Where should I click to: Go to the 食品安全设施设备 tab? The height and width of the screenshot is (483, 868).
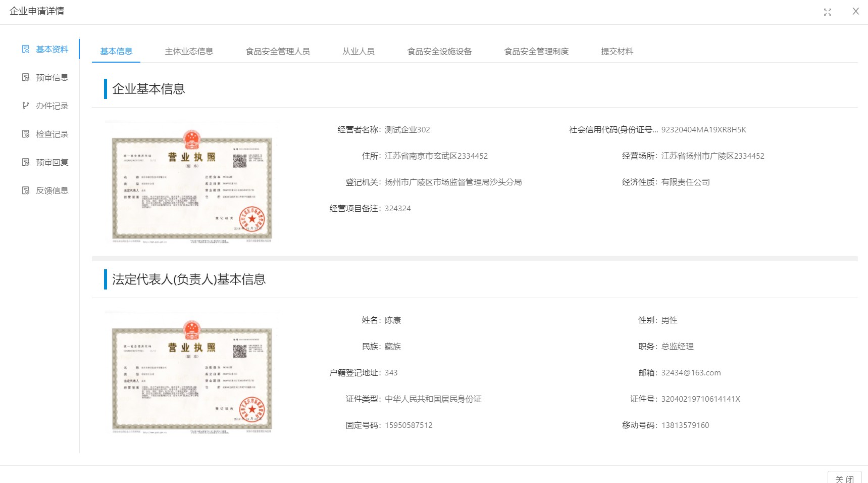coord(439,52)
